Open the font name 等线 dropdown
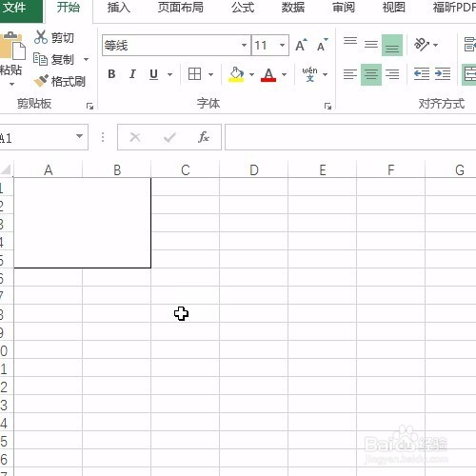 click(x=244, y=45)
